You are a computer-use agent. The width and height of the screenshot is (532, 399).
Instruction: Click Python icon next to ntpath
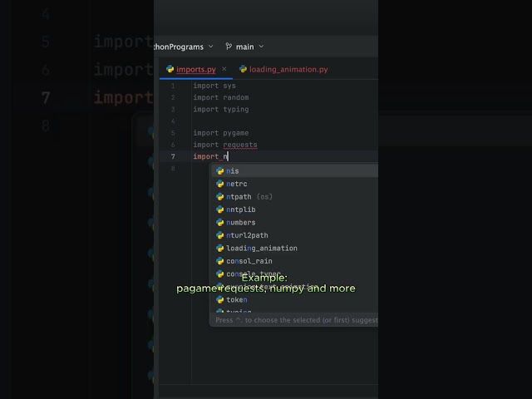[x=219, y=196]
